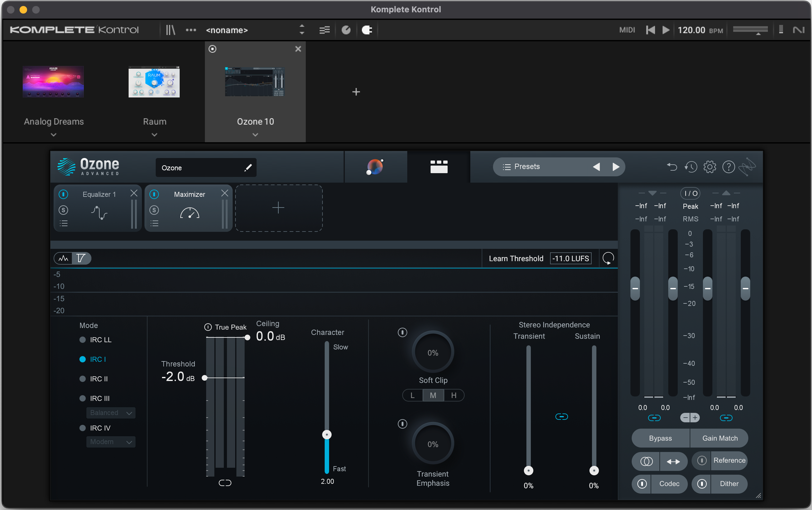Image resolution: width=812 pixels, height=510 pixels.
Task: Toggle the plug-in chain list view icon
Action: click(324, 30)
